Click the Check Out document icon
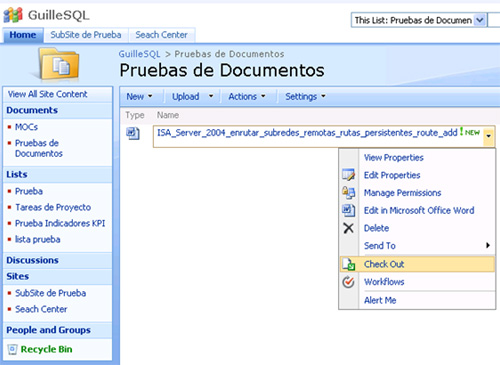The image size is (500, 365). [x=349, y=264]
